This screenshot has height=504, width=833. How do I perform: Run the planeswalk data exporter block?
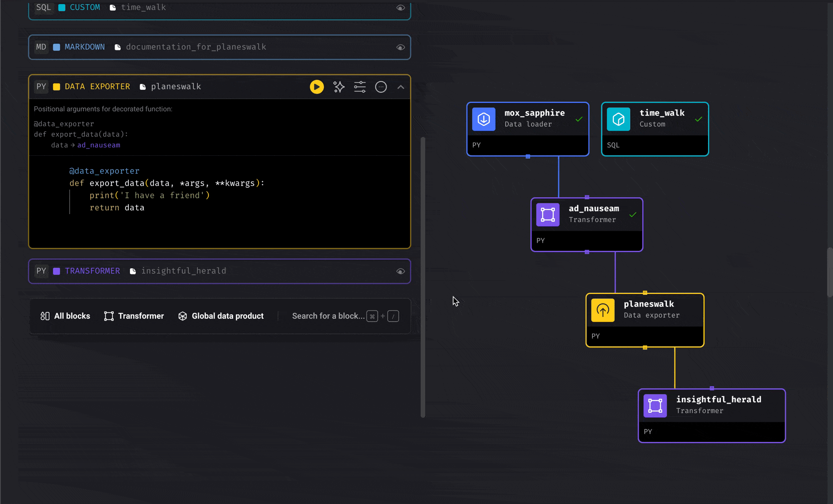pos(317,87)
